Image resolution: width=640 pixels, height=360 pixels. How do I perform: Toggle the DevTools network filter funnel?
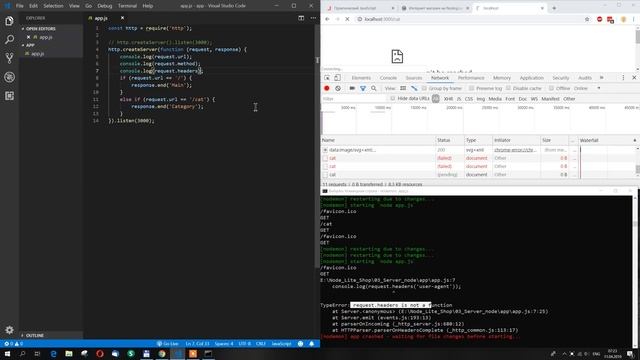click(x=363, y=88)
